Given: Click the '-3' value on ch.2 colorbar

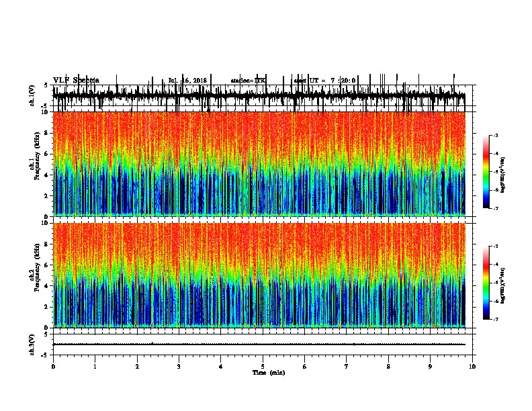Looking at the screenshot, I should coord(495,246).
